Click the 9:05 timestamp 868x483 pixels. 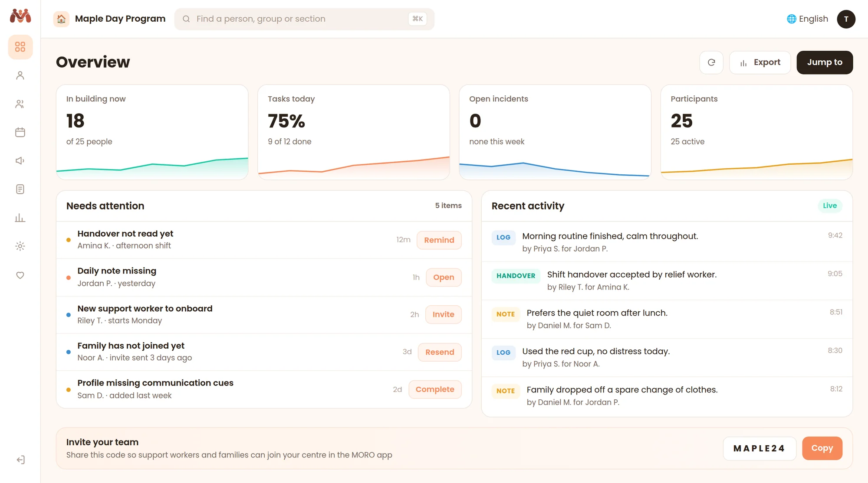click(835, 274)
